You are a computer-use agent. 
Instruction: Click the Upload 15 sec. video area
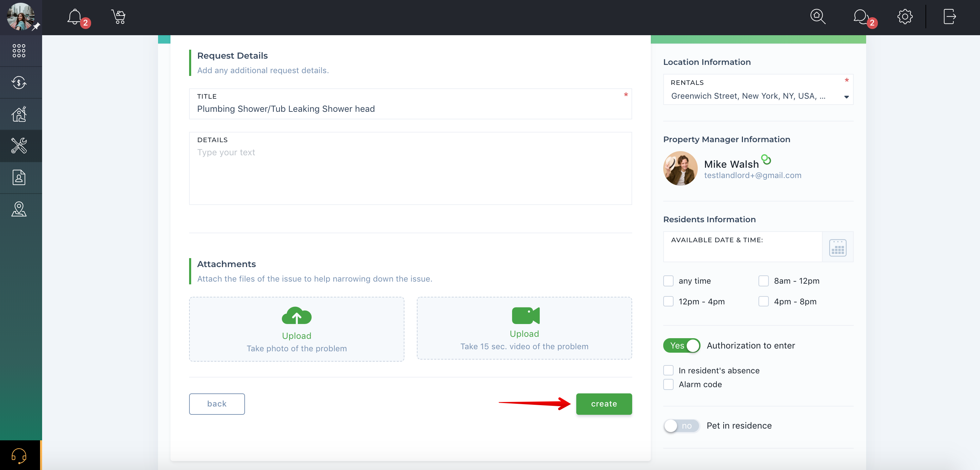pyautogui.click(x=524, y=328)
